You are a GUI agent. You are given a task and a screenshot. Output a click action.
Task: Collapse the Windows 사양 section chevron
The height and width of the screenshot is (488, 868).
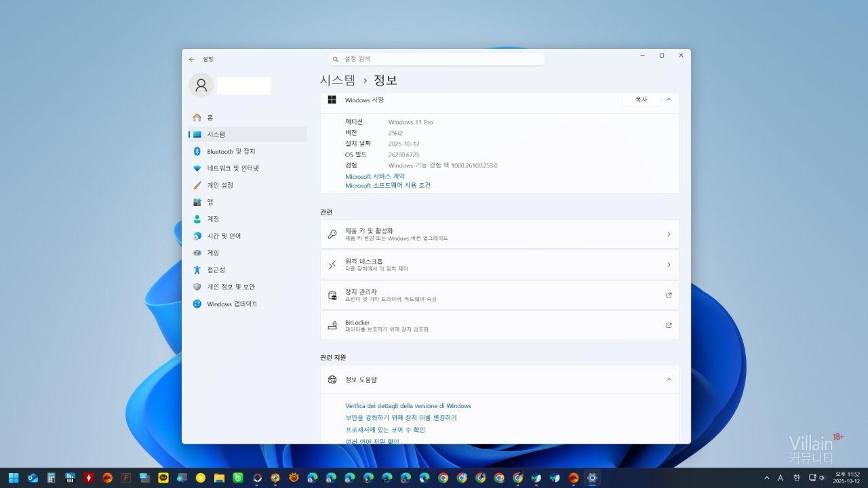coord(669,100)
